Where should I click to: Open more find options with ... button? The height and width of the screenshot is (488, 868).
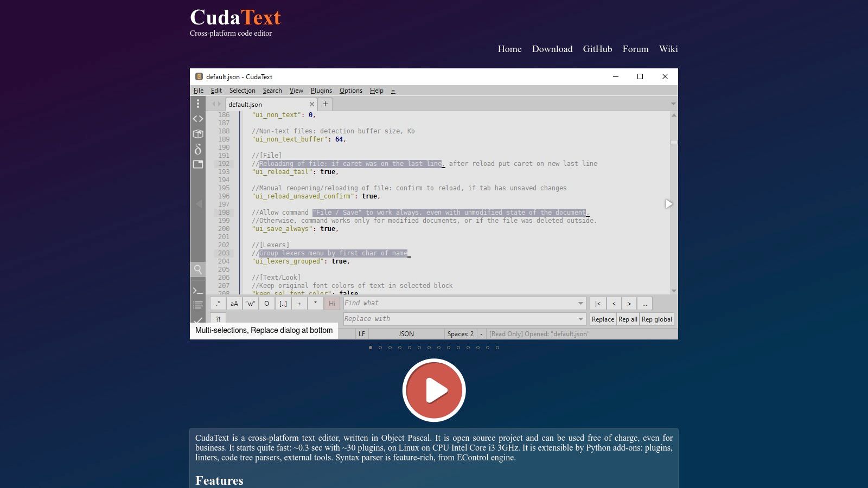pos(644,304)
